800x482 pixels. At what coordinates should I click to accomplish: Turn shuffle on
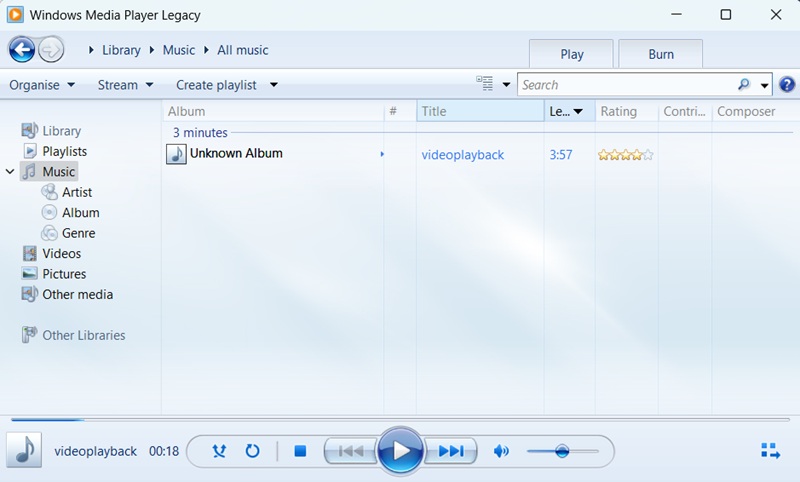pyautogui.click(x=219, y=451)
